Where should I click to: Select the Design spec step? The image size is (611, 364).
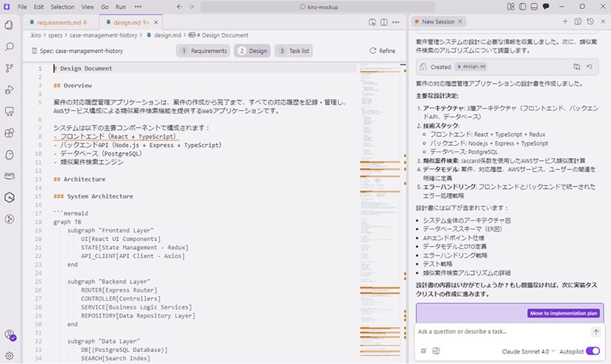pos(253,50)
